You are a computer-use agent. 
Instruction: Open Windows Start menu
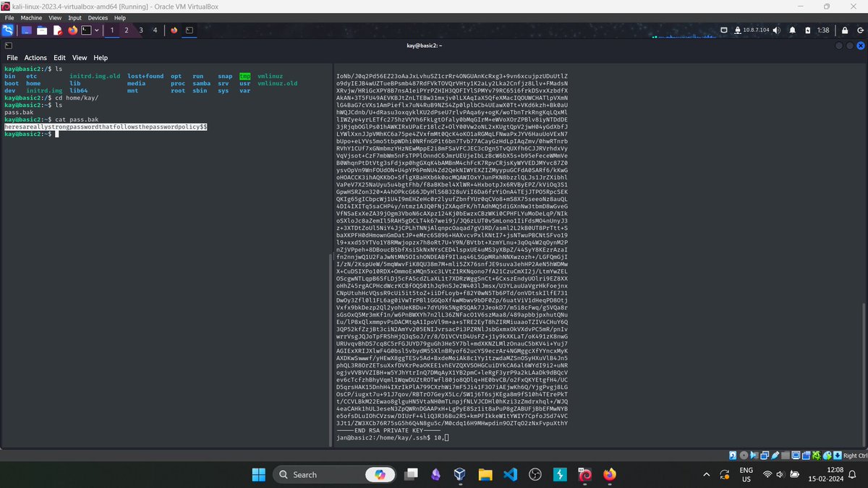point(260,474)
